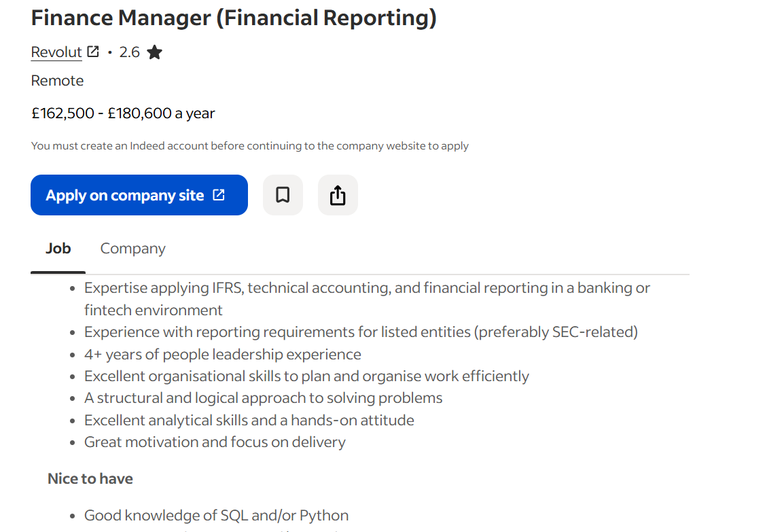
Task: Click the star rating icon
Action: coord(155,52)
